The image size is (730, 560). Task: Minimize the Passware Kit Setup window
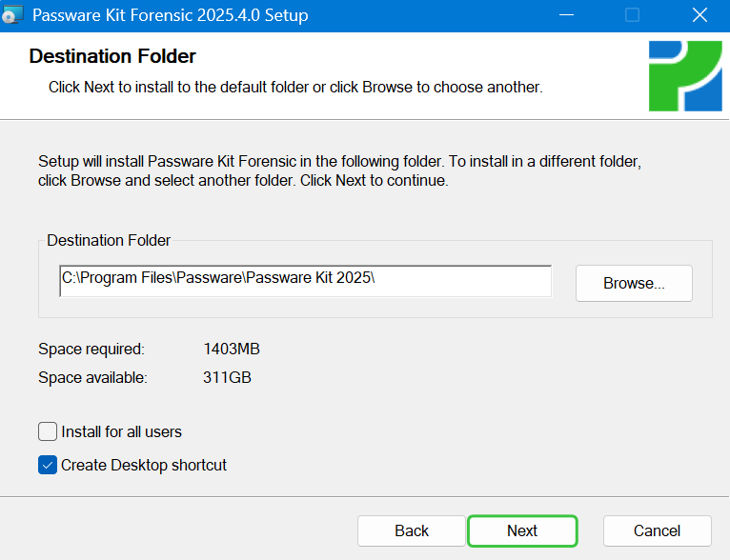coord(566,15)
